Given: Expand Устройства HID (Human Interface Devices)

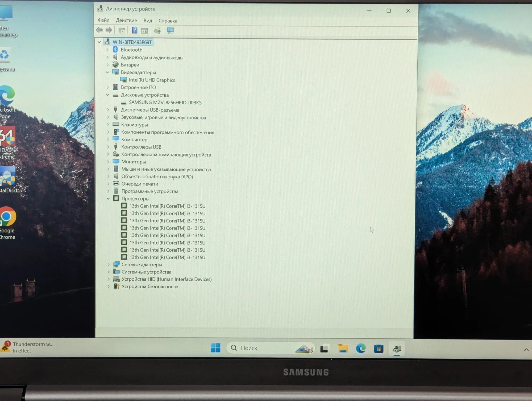Looking at the screenshot, I should point(109,279).
